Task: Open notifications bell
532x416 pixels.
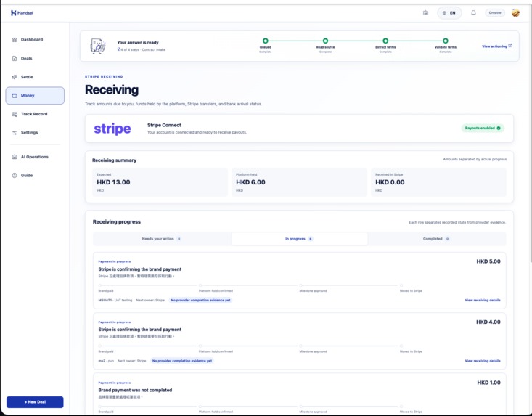Action: tap(473, 13)
